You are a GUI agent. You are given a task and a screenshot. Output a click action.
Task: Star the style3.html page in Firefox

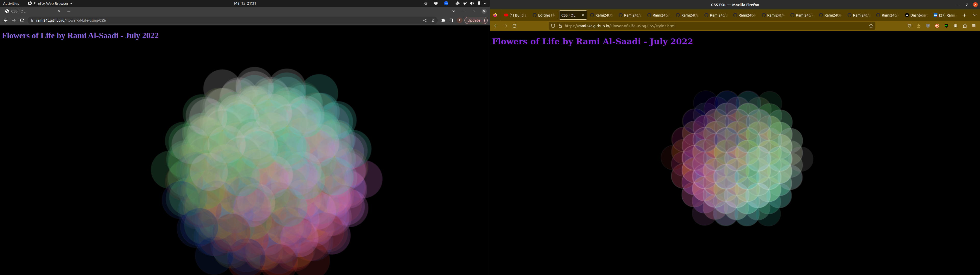click(871, 26)
